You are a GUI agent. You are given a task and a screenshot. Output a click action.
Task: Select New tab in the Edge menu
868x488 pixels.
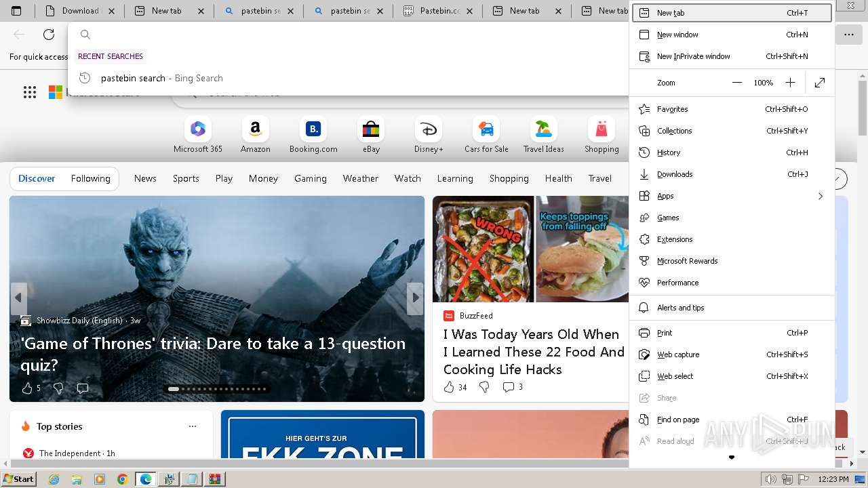(x=732, y=13)
